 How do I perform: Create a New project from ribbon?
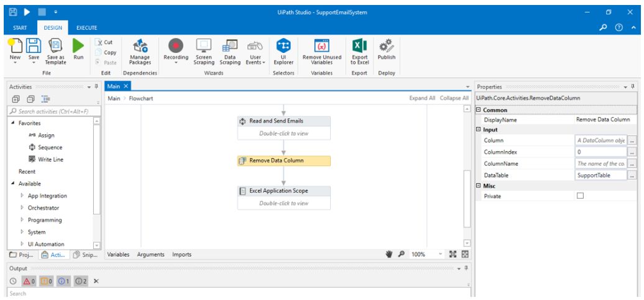[15, 52]
